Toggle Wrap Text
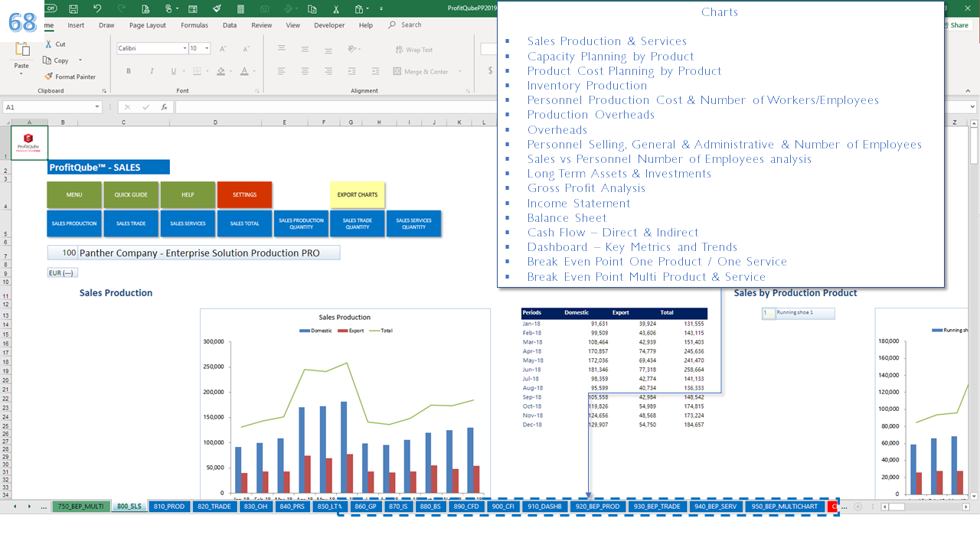This screenshot has width=980, height=551. (414, 50)
